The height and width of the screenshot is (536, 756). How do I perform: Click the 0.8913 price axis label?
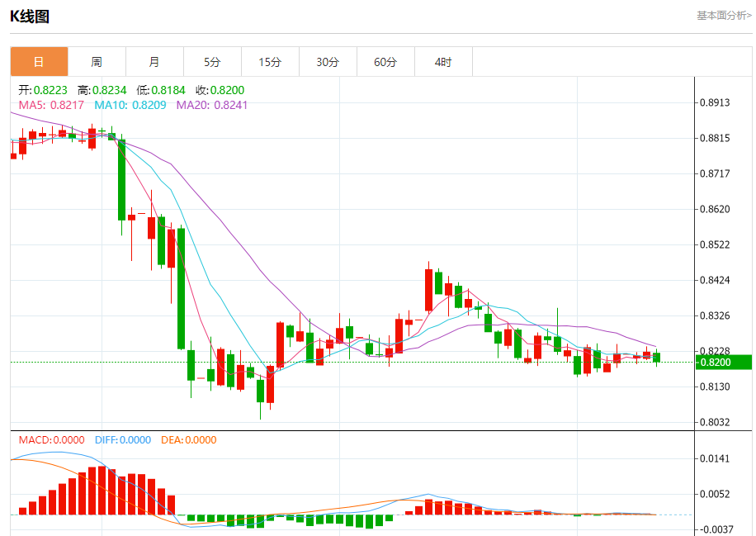(x=715, y=102)
